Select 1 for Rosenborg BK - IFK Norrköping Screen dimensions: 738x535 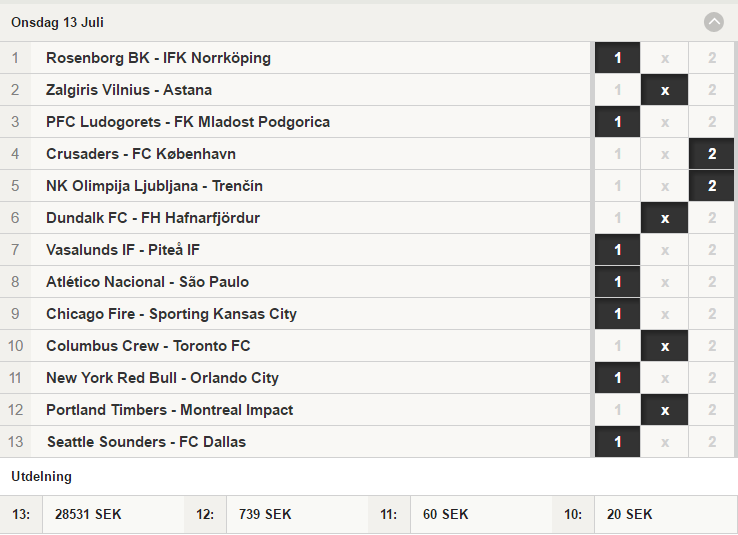point(617,58)
